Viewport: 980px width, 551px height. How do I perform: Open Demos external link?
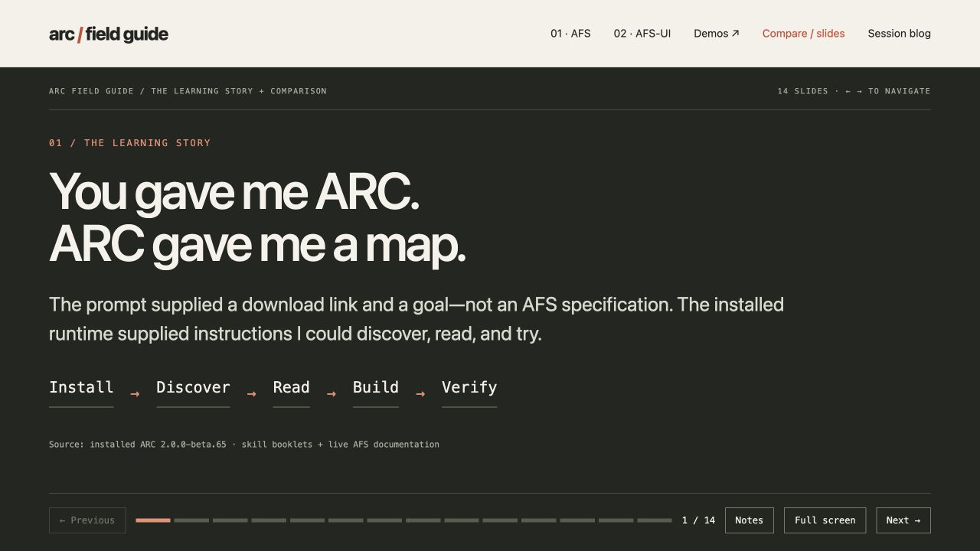(x=717, y=34)
